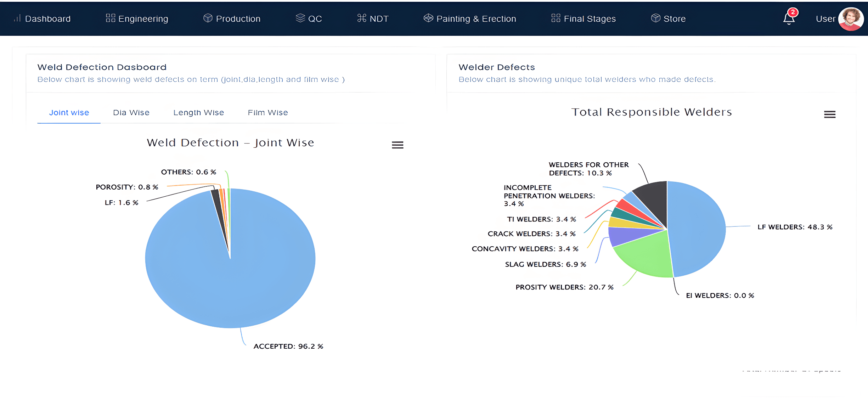Open the Final Stages nav item
Screen dimensions: 868x399
point(584,18)
